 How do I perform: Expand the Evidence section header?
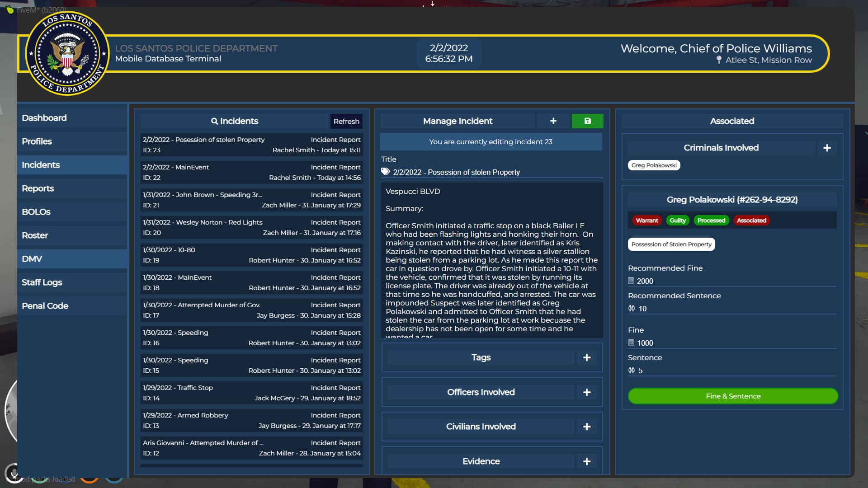tap(481, 461)
